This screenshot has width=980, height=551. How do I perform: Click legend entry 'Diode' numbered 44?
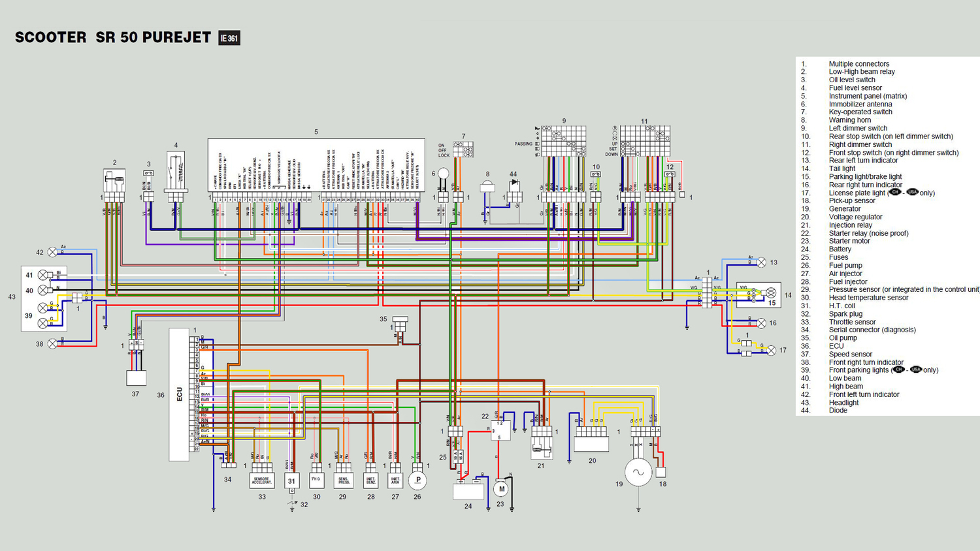point(838,410)
